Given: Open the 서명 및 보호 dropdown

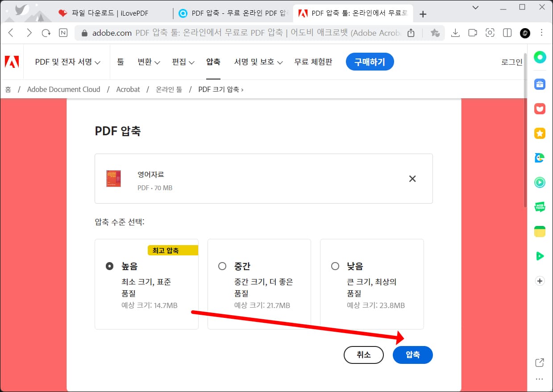Looking at the screenshot, I should (x=258, y=62).
